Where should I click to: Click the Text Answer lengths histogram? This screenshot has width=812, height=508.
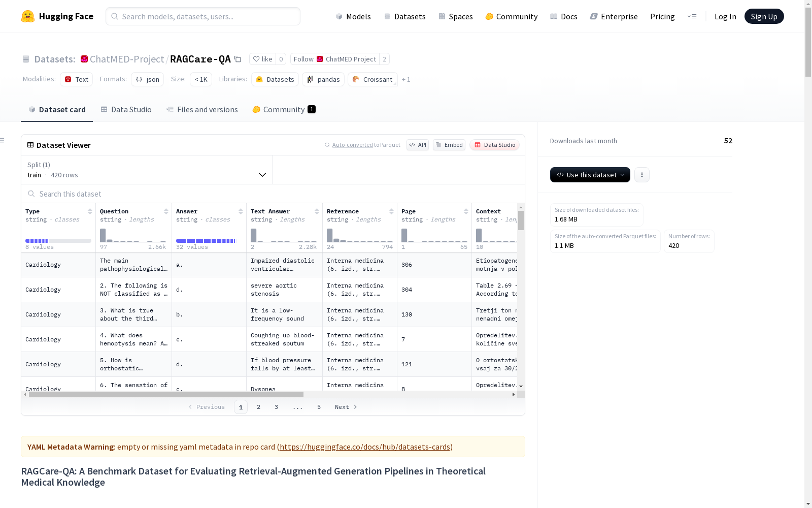[x=284, y=235]
